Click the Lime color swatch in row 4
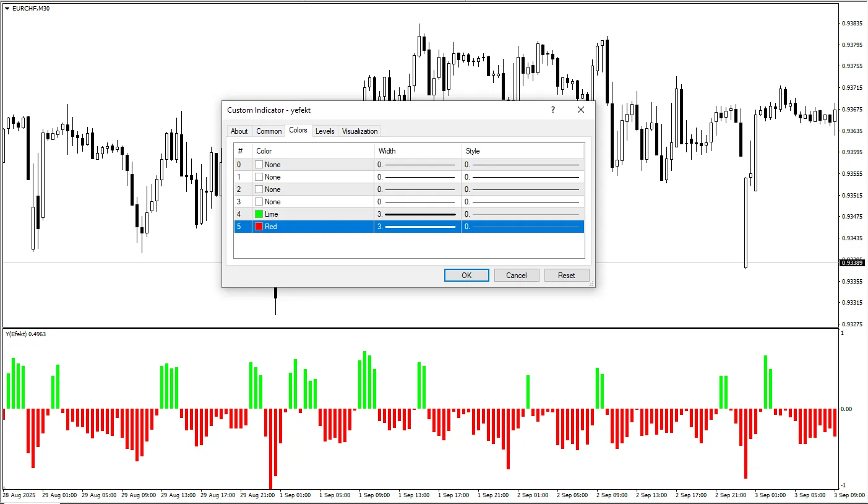Screen dimensions: 868x504 pyautogui.click(x=259, y=214)
